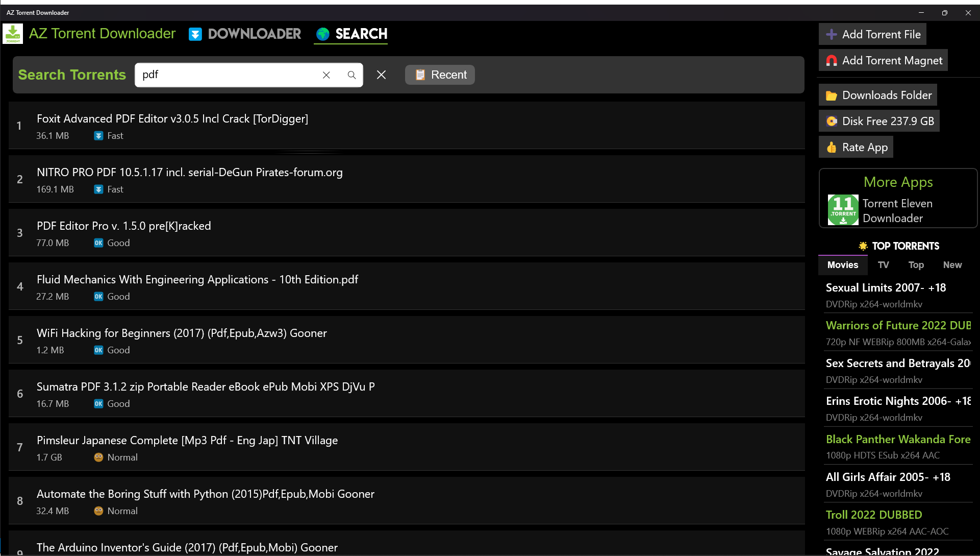Click the Torrent Eleven Downloader app icon
980x556 pixels.
coord(843,210)
